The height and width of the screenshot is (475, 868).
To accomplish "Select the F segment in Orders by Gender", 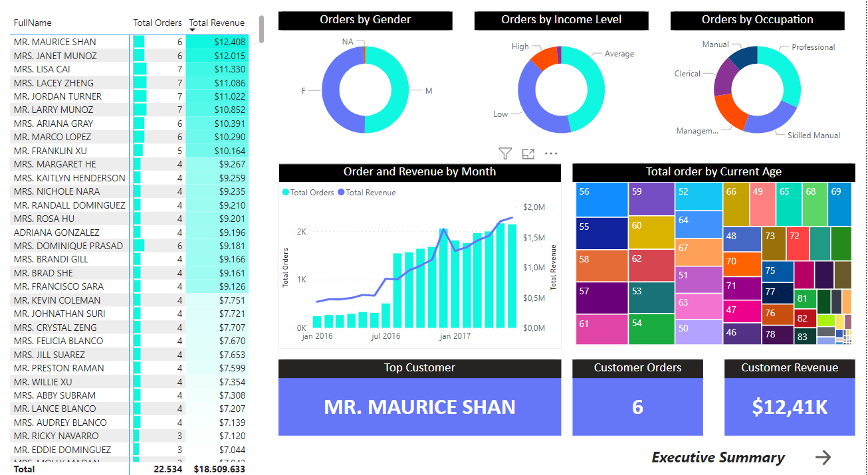I will 329,90.
